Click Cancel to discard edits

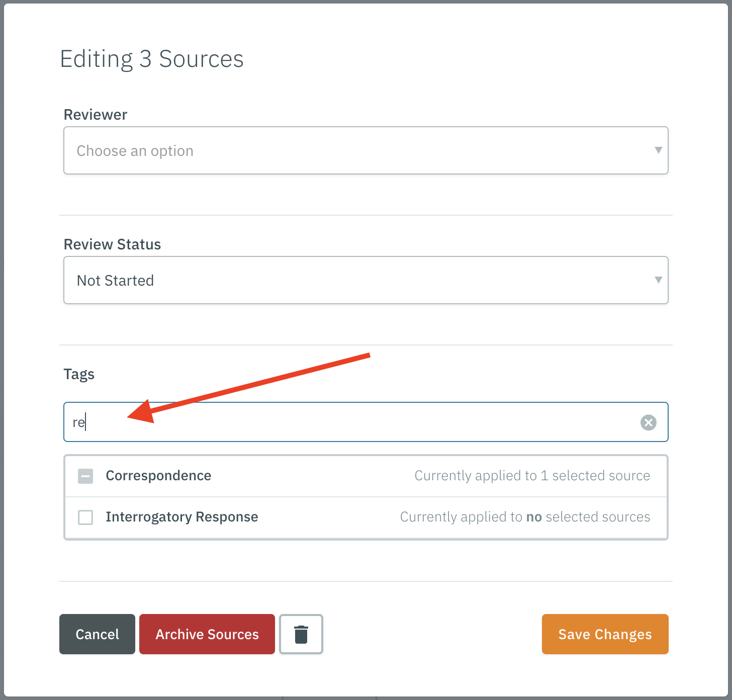[97, 634]
